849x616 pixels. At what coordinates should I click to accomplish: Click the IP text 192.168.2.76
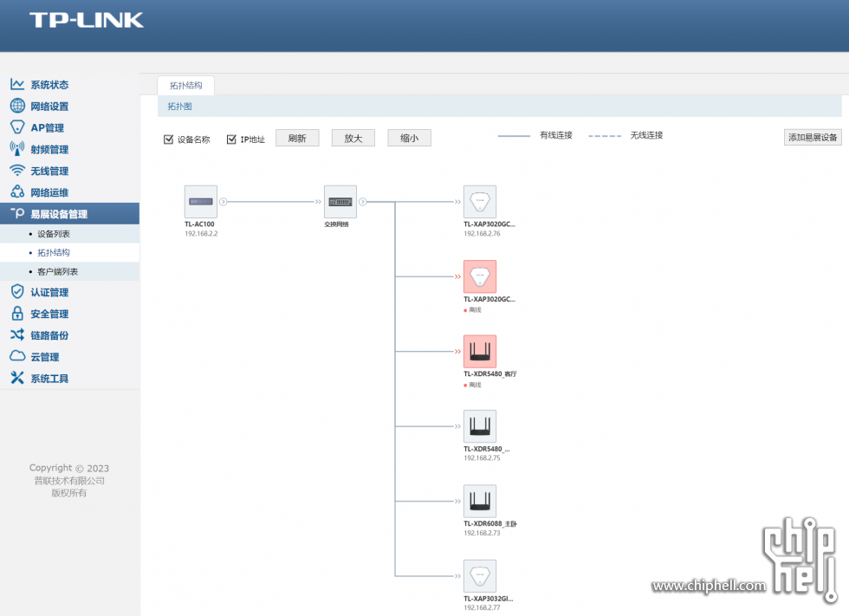[482, 234]
